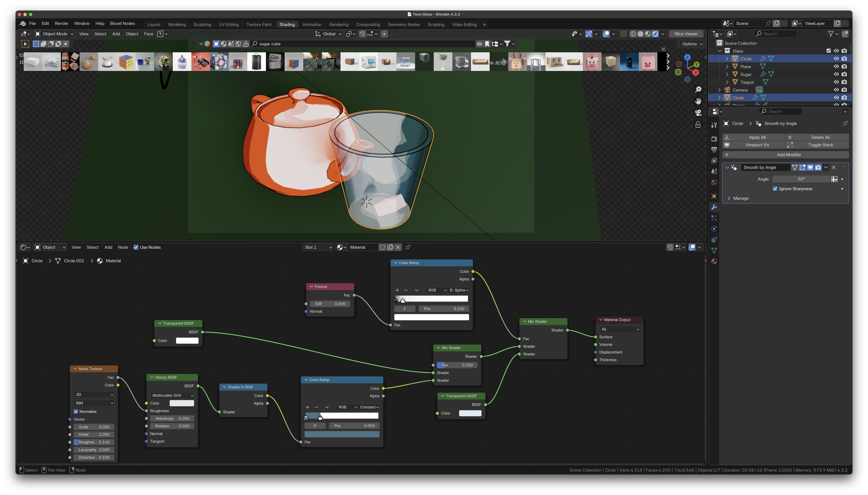
Task: Click the fake user shield for Material
Action: click(x=382, y=247)
